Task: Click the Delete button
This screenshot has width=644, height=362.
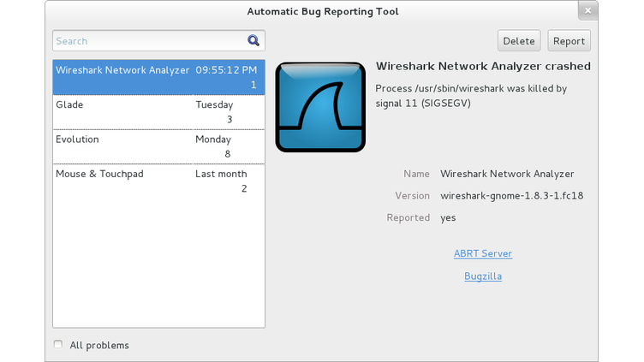Action: pyautogui.click(x=519, y=40)
